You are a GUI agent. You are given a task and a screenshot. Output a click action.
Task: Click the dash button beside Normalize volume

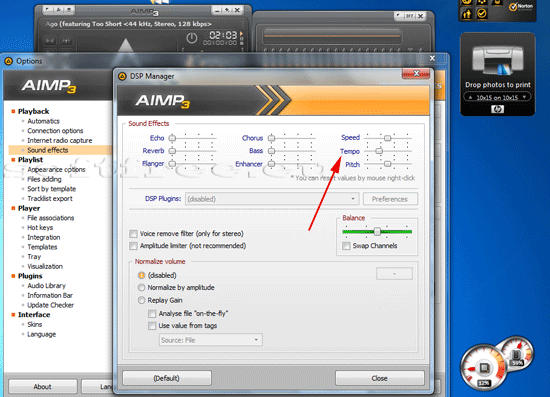pos(394,273)
